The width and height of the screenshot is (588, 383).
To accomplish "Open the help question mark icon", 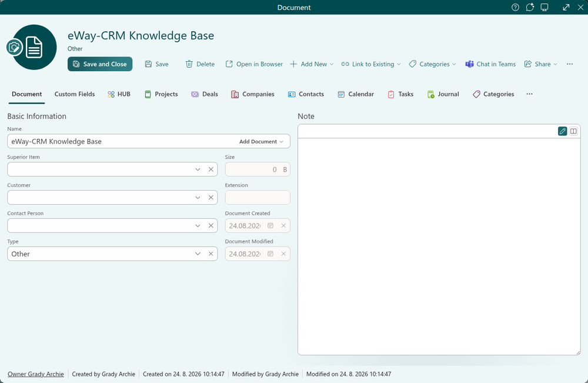I will (515, 7).
